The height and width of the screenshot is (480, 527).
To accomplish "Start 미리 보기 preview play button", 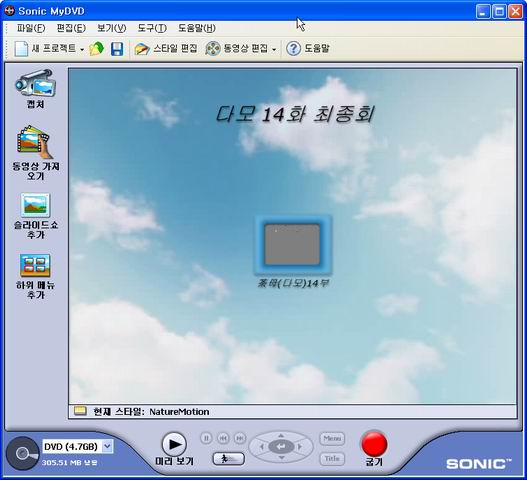I will [x=174, y=444].
